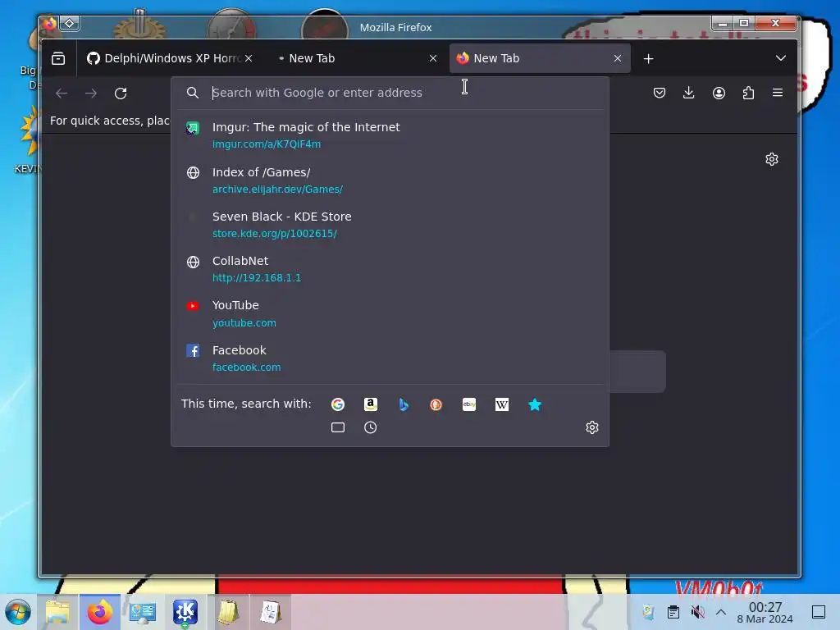The image size is (840, 630).
Task: Open clipboard tray icon
Action: tap(673, 612)
